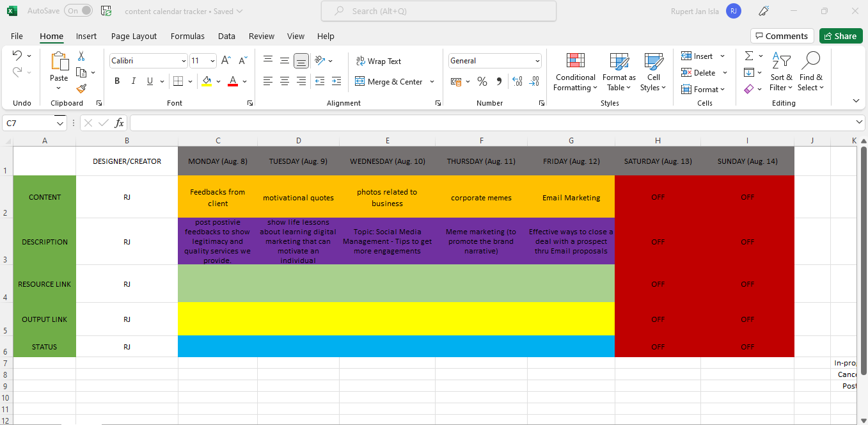Click the Undo arrow icon
The image size is (868, 425).
pyautogui.click(x=17, y=56)
